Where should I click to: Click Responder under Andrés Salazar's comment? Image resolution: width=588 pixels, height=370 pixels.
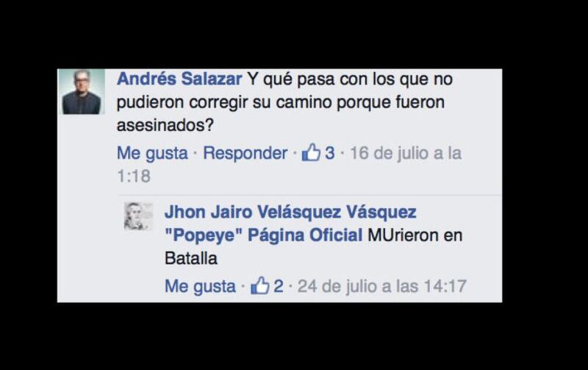coord(245,153)
